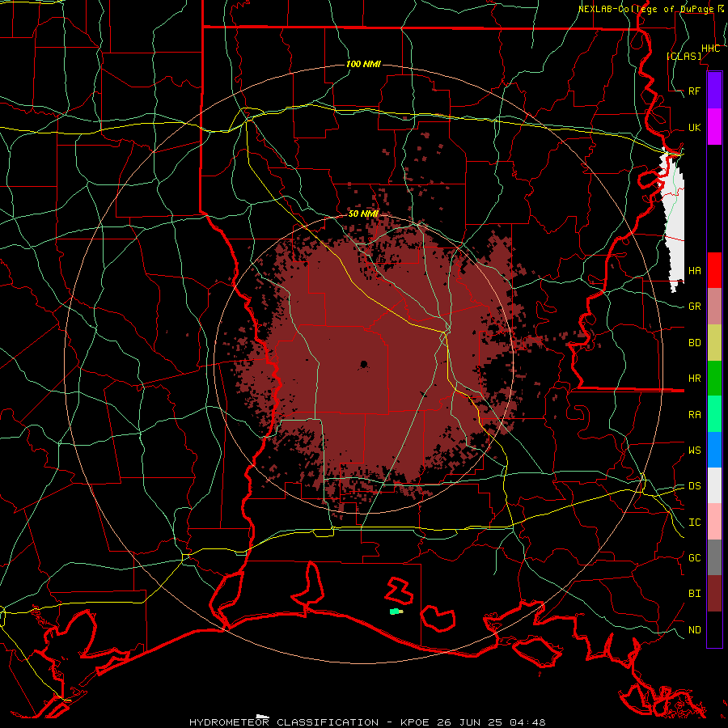Image resolution: width=728 pixels, height=728 pixels.
Task: Click the olive yellow BD legend swatch
Action: [714, 342]
